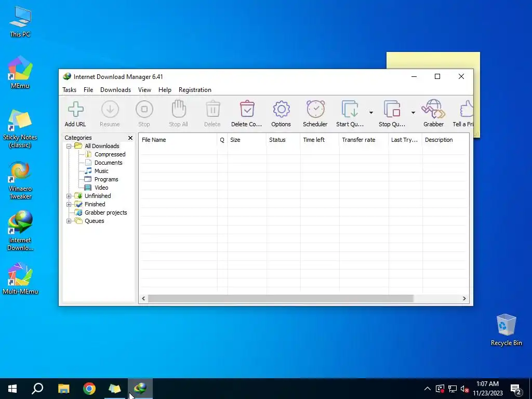Click the Winaero Tweaker desktop icon
This screenshot has width=532, height=399.
click(x=20, y=181)
